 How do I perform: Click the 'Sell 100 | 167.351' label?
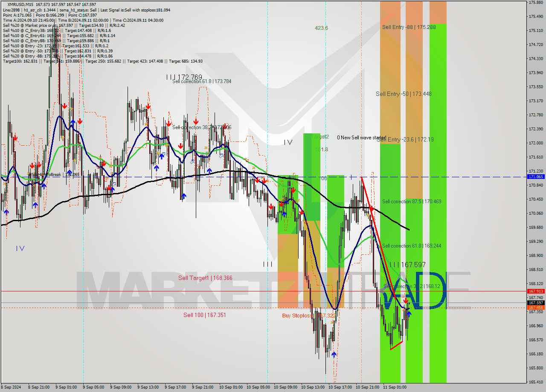(205, 315)
